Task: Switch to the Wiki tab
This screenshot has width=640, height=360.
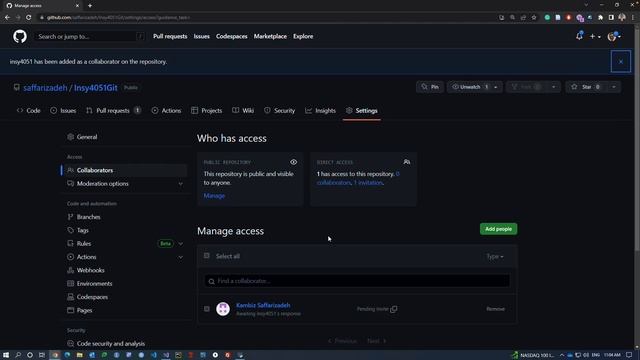Action: coord(243,111)
